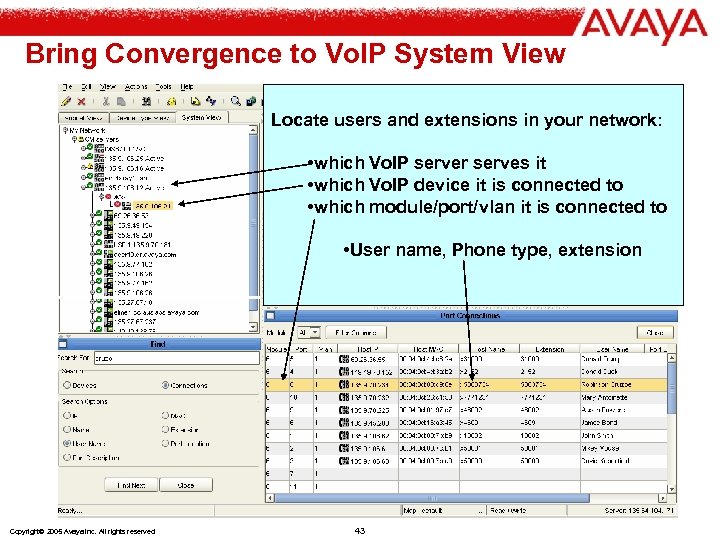This screenshot has width=720, height=540.
Task: Click the Filter Columns button
Action: pyautogui.click(x=356, y=332)
